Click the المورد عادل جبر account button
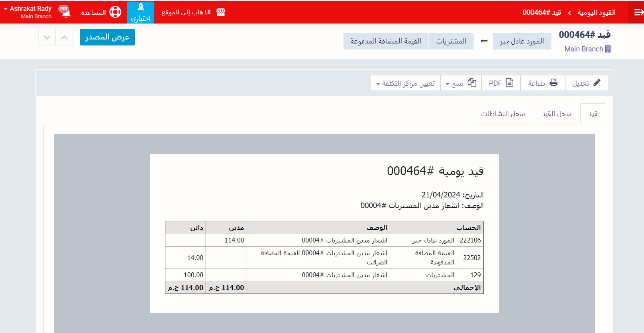 click(x=522, y=41)
